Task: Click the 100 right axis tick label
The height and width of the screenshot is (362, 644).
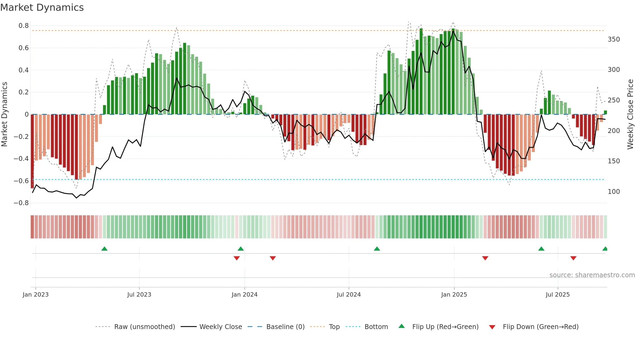Action: coord(614,192)
